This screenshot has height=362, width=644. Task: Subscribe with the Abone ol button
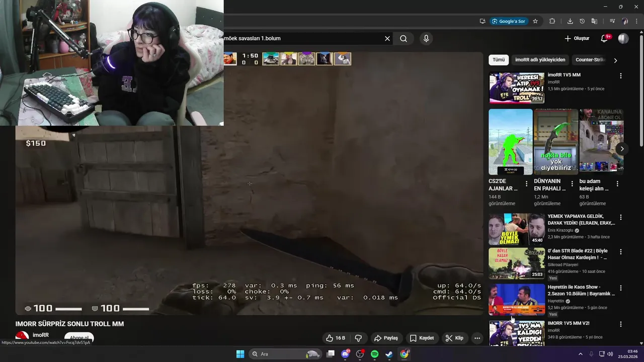tap(79, 338)
